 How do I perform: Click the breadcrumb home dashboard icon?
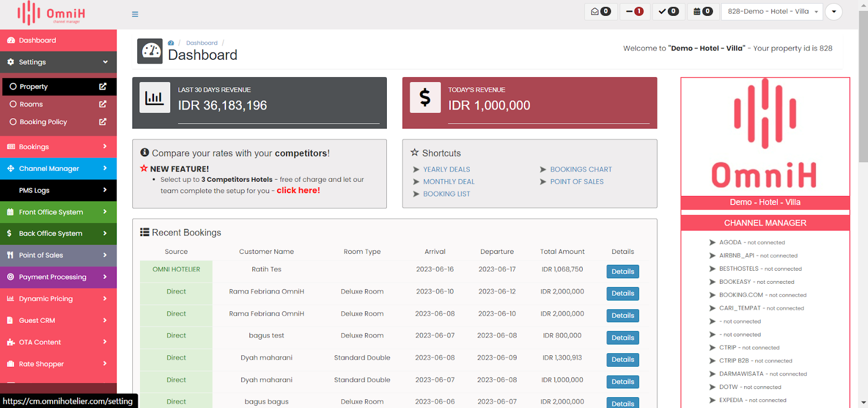(171, 43)
